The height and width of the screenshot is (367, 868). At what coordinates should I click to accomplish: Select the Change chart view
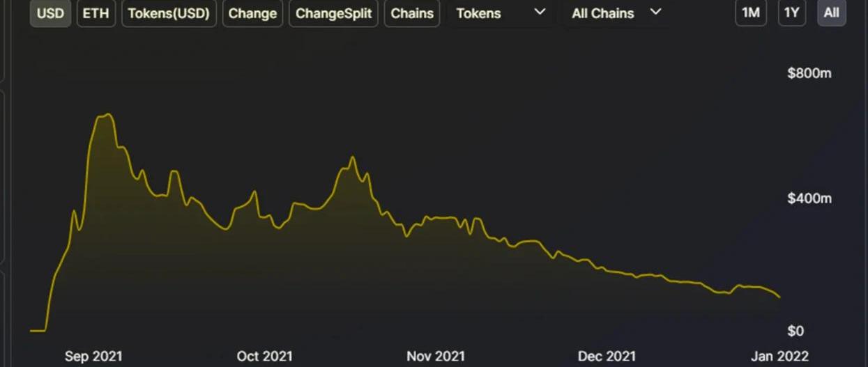tap(252, 13)
